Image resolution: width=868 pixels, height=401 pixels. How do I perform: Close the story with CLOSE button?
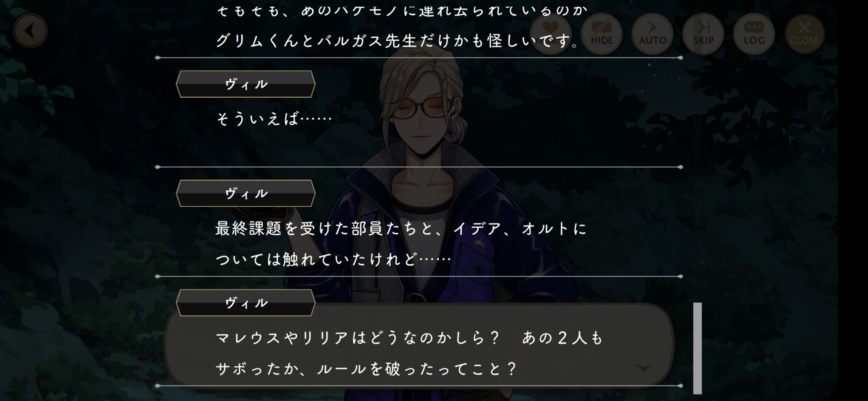click(804, 34)
